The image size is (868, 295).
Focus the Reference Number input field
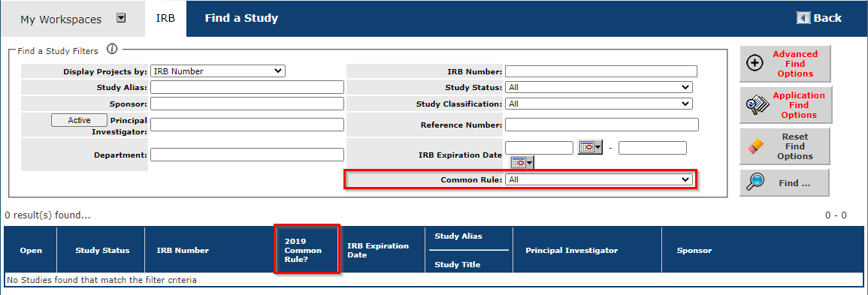tap(602, 125)
